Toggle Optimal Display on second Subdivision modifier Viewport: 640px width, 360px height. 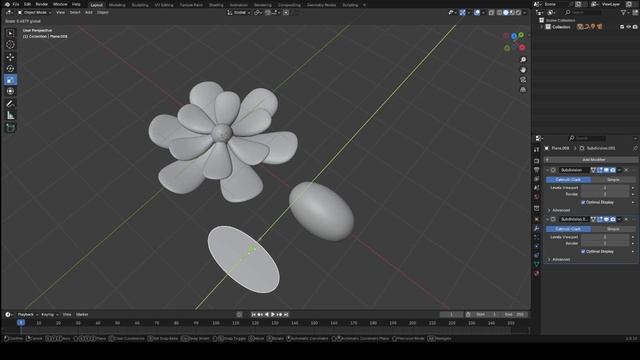[x=583, y=252]
